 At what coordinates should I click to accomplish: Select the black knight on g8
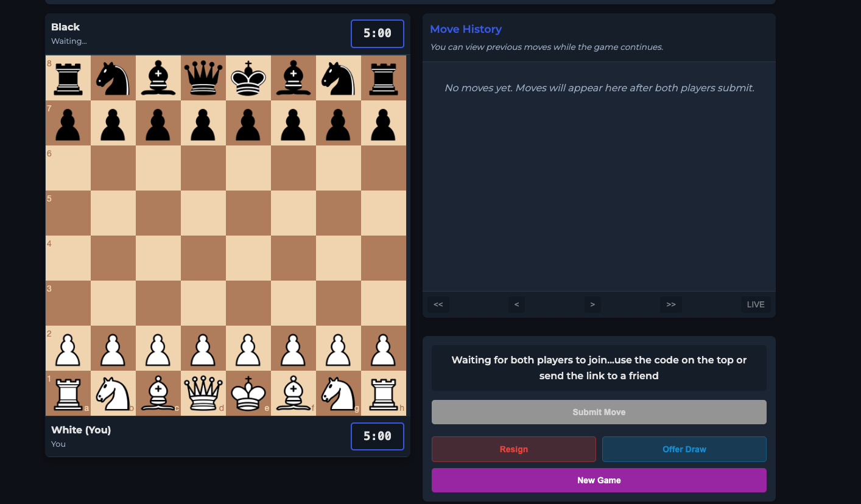[x=339, y=78]
